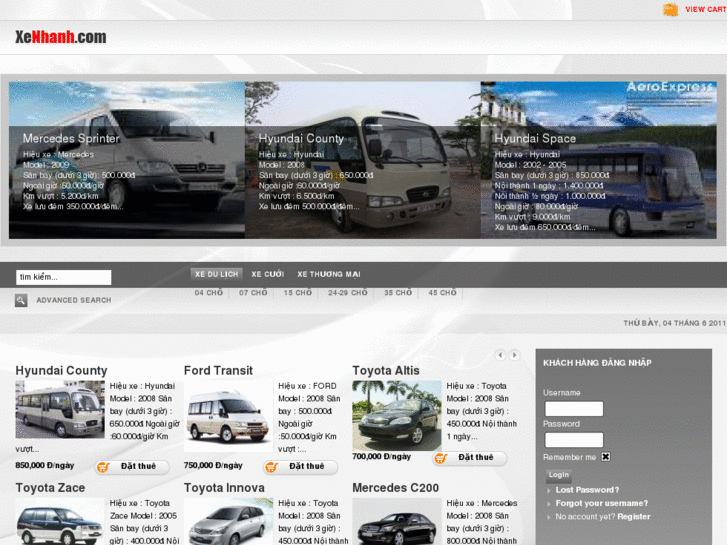Screen dimensions: 727x545
Task: Go to XeNhanh.com logo home
Action: (61, 37)
